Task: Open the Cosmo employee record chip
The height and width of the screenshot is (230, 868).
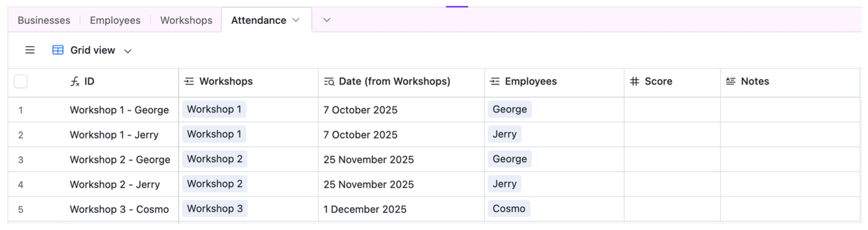Action: 509,208
